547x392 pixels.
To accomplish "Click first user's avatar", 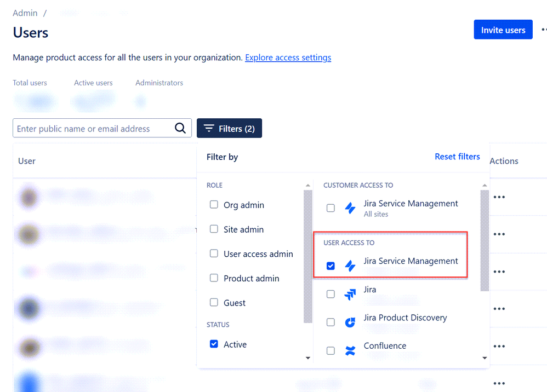I will (29, 198).
